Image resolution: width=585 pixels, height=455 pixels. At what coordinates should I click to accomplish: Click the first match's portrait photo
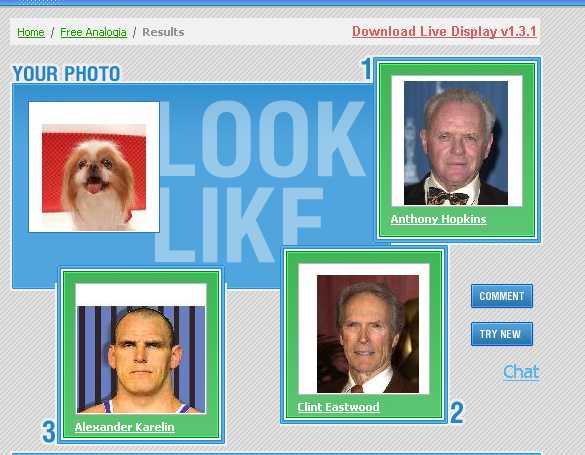tap(456, 143)
